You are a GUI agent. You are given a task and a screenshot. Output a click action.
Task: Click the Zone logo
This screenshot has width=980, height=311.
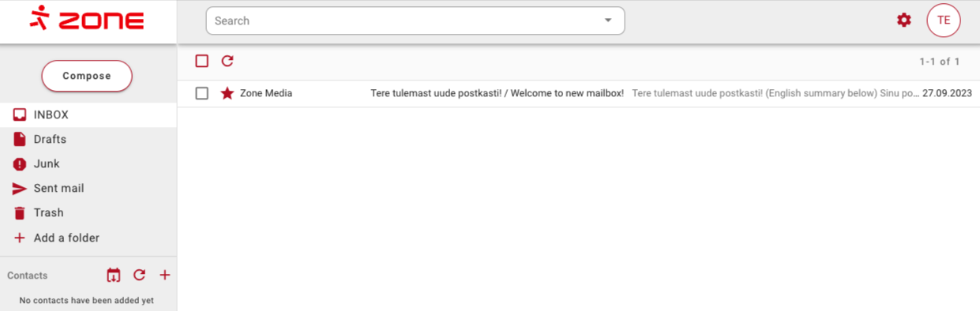86,20
